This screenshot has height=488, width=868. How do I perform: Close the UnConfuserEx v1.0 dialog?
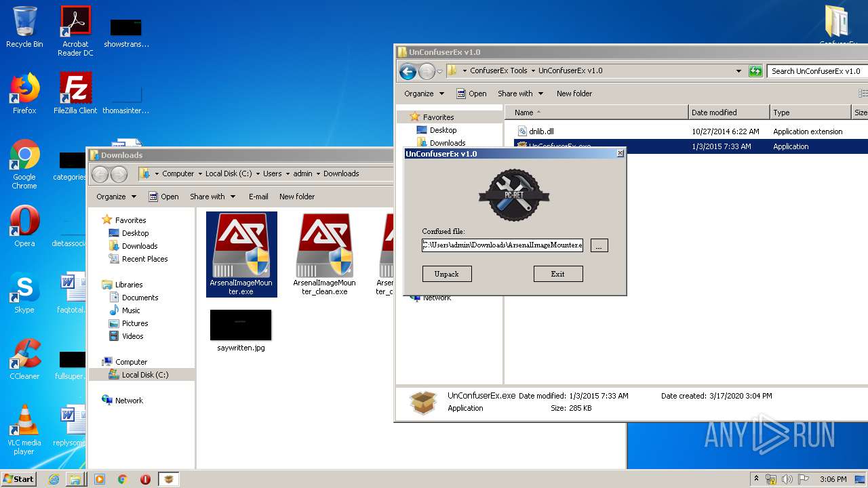point(620,154)
